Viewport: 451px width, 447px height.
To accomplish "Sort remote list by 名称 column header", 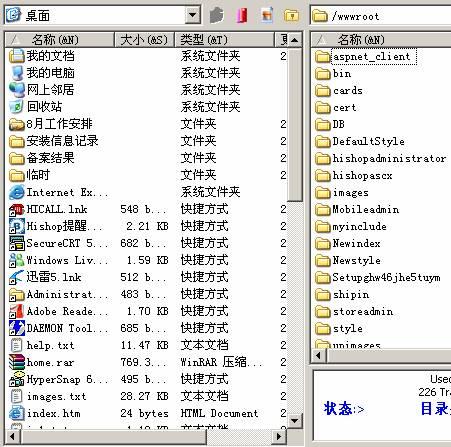I will click(381, 40).
